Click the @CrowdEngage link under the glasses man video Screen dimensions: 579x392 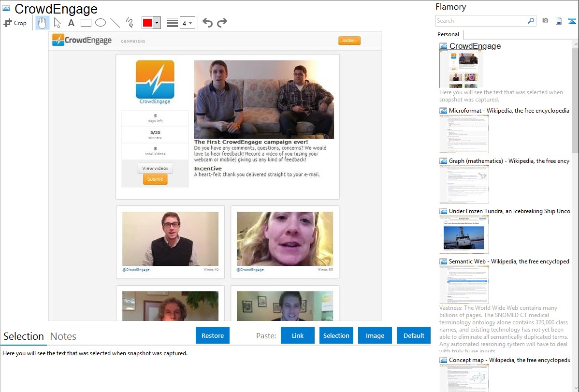(136, 270)
